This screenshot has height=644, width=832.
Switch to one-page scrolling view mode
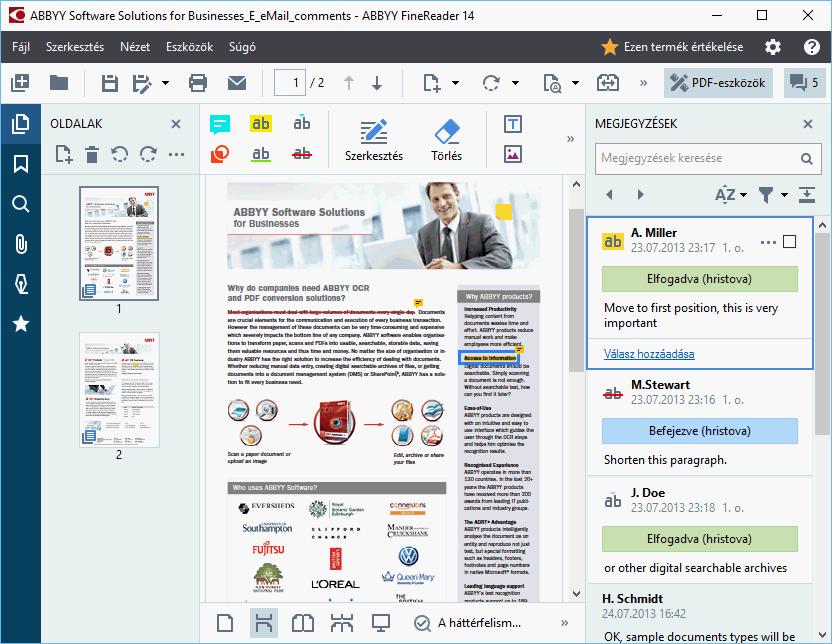(x=264, y=623)
